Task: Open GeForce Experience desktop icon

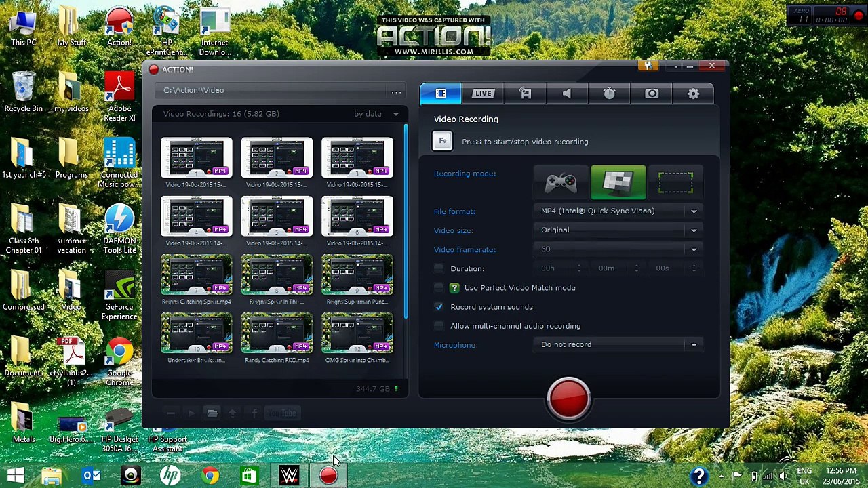Action: (119, 296)
